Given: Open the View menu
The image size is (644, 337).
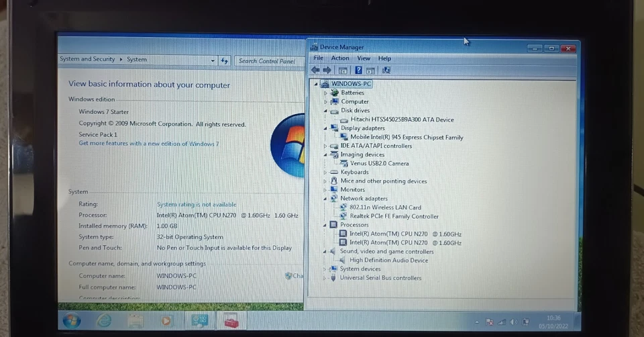Looking at the screenshot, I should point(364,58).
